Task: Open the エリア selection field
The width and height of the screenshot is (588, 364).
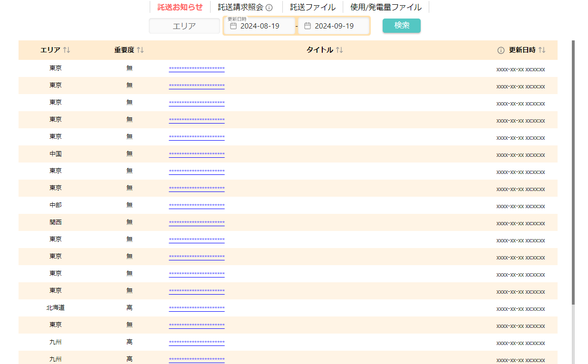Action: pyautogui.click(x=184, y=26)
